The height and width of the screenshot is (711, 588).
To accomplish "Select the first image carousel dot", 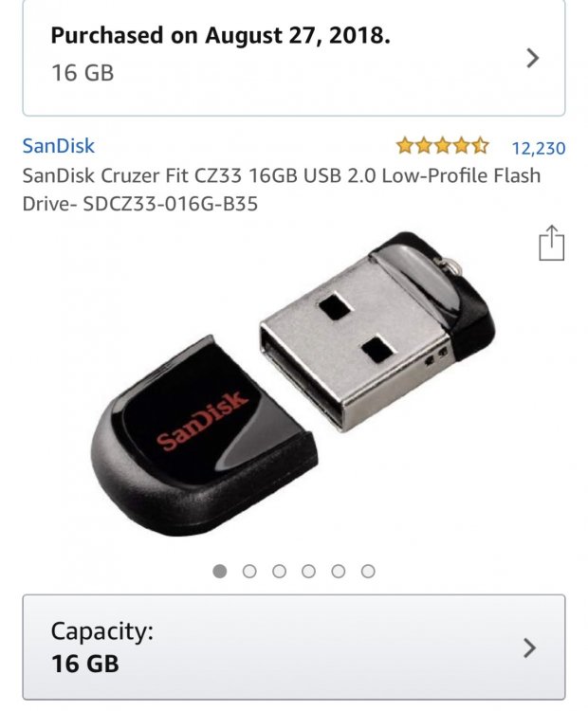I will (x=220, y=571).
